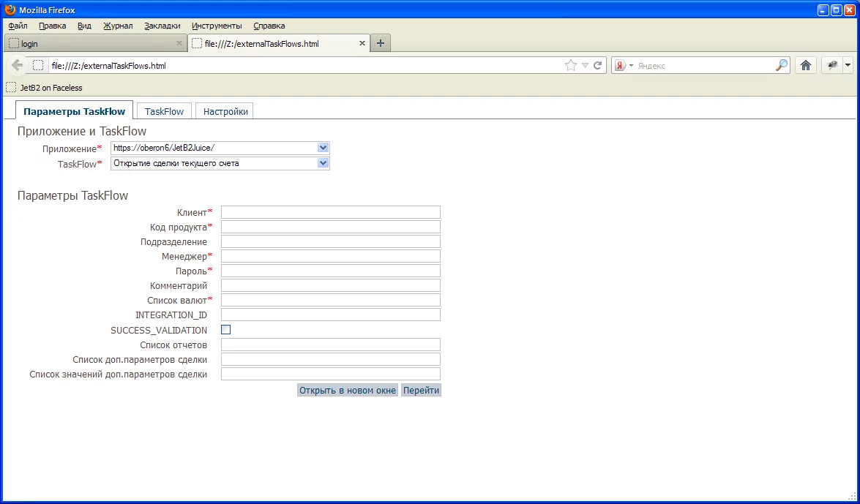Focus the Клиент input field

(331, 212)
